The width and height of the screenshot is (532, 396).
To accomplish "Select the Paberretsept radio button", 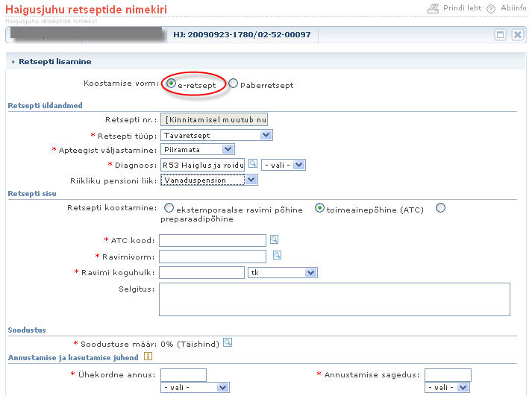I will click(x=234, y=84).
